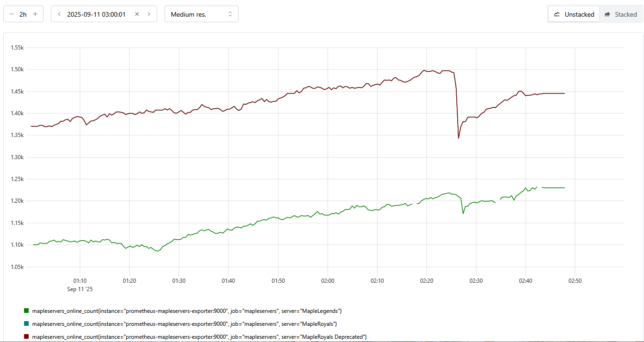Click the sharp dip bottom on dark red line
This screenshot has width=644, height=342.
click(x=459, y=138)
